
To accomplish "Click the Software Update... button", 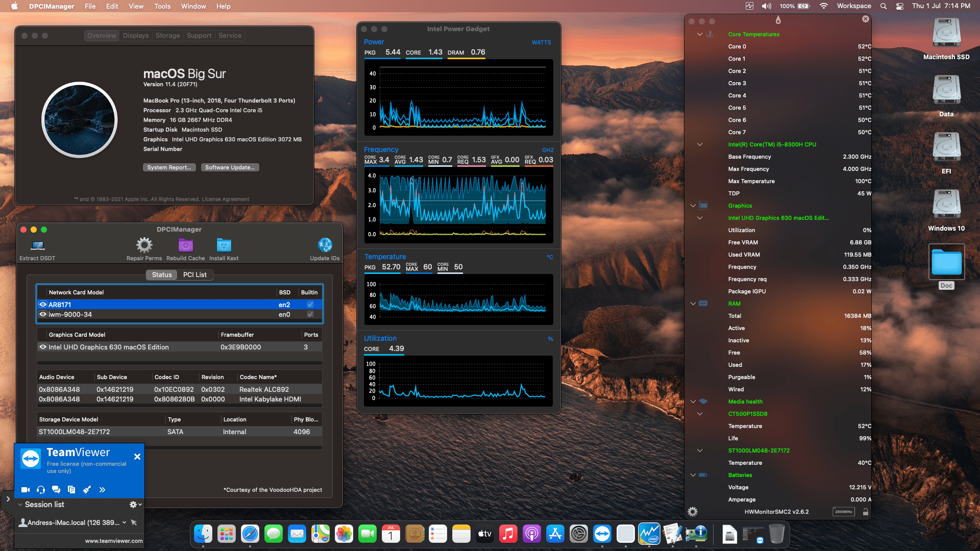I will coord(230,167).
